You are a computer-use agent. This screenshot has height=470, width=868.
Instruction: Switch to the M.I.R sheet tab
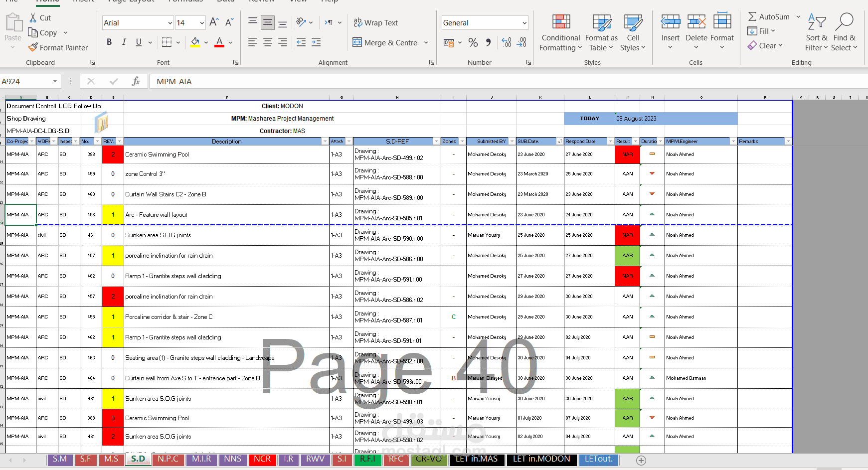(x=201, y=459)
